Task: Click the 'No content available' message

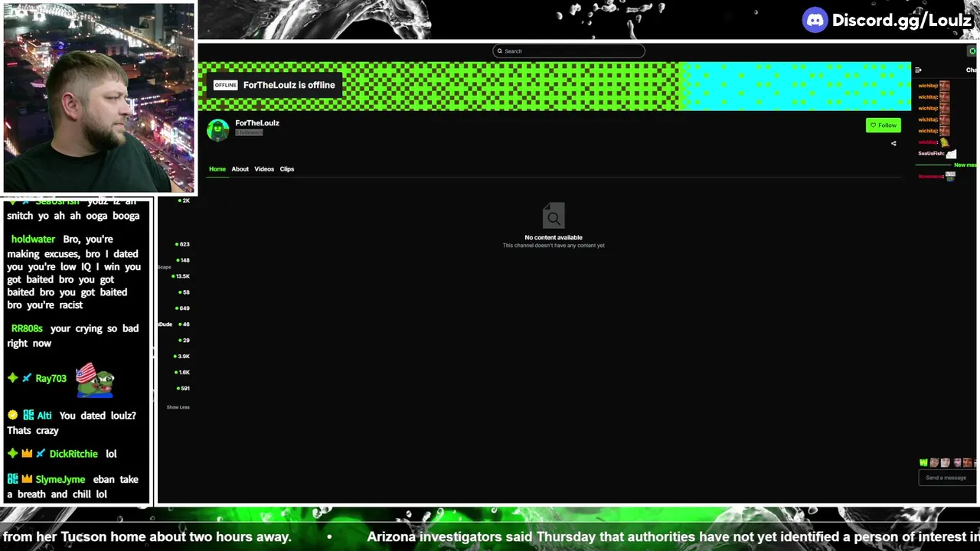Action: (554, 237)
